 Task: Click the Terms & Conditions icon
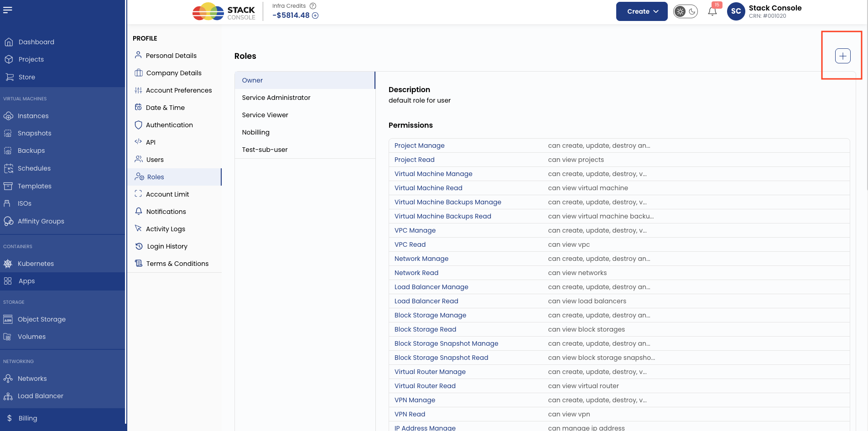139,263
